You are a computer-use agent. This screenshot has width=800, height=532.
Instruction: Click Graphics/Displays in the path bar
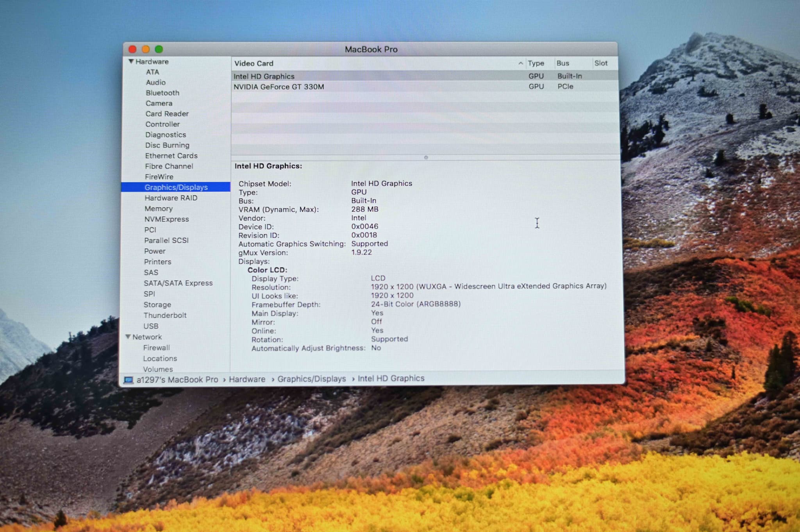(312, 379)
